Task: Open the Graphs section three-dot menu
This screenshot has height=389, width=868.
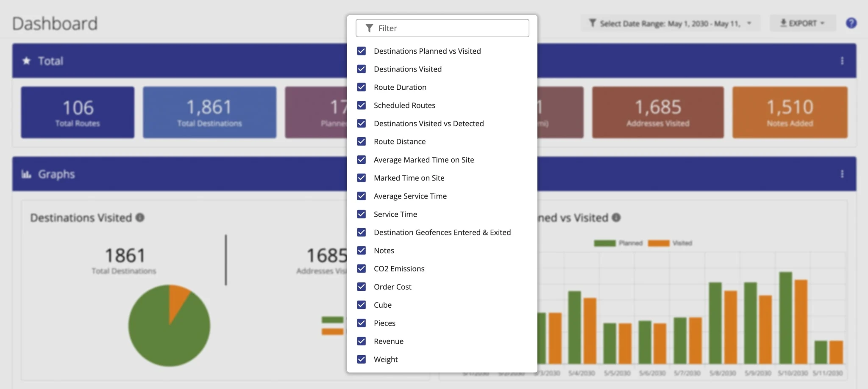Action: (842, 174)
